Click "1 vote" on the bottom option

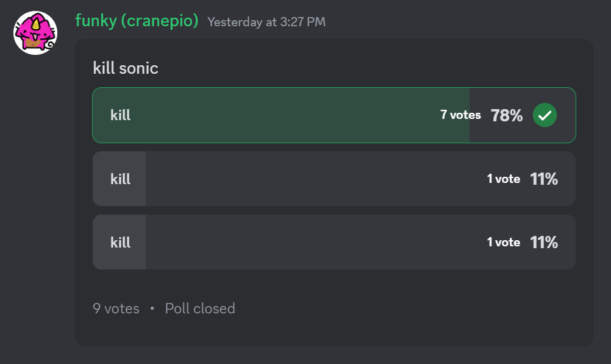tap(503, 242)
